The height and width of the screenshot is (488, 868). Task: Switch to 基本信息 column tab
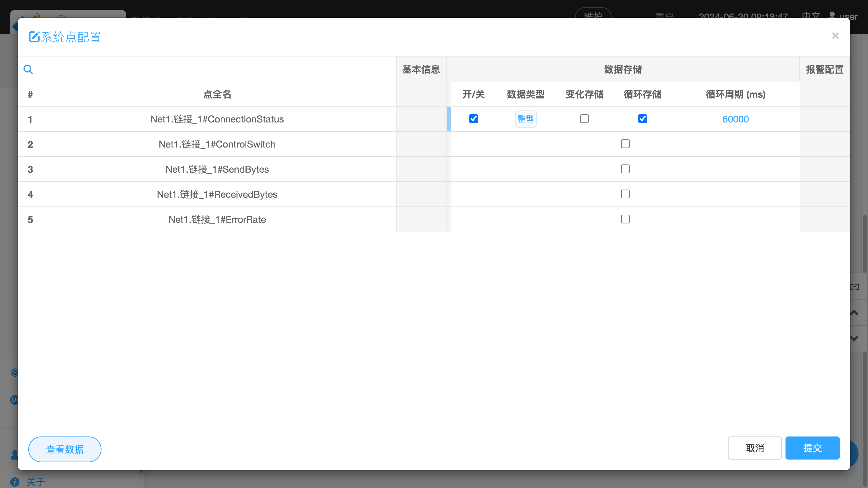(x=421, y=69)
